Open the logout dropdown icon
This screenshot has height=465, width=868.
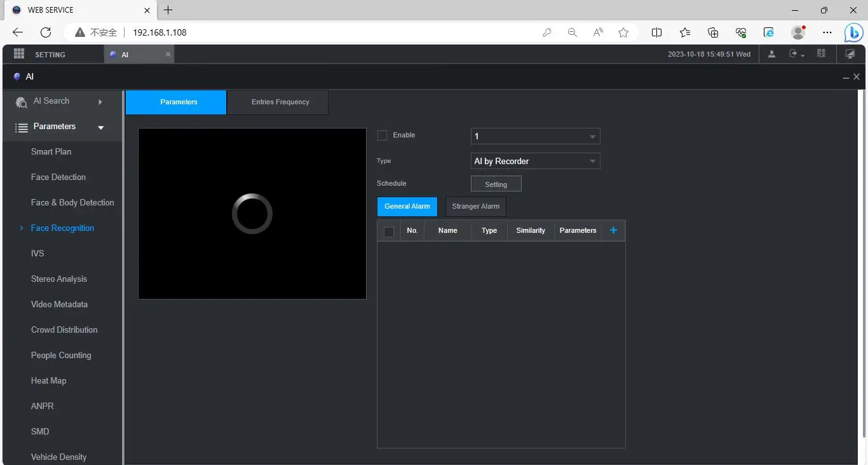click(x=796, y=54)
